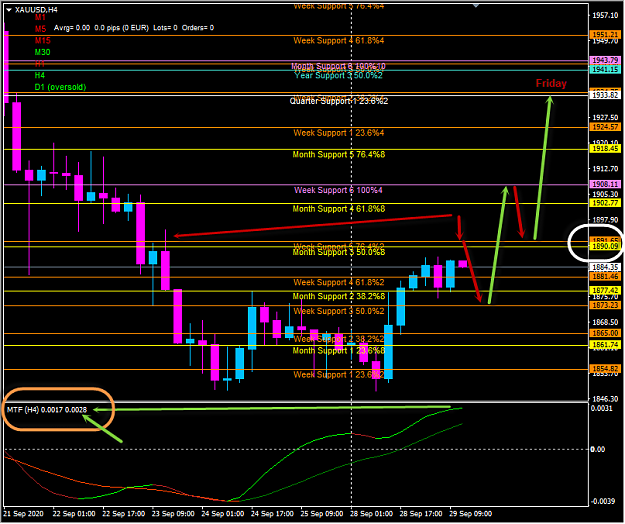The width and height of the screenshot is (625, 524).
Task: Click the Month Support 4 61.8%8 label
Action: click(x=339, y=209)
